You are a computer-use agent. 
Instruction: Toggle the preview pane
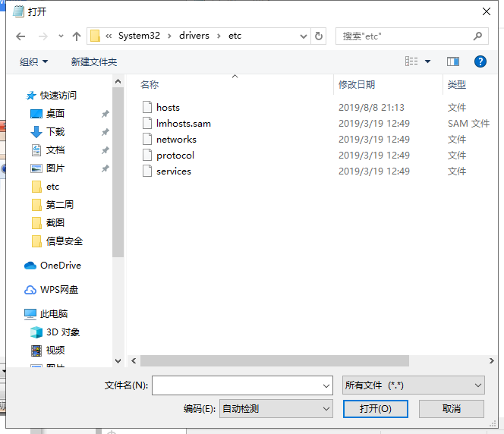tap(453, 61)
